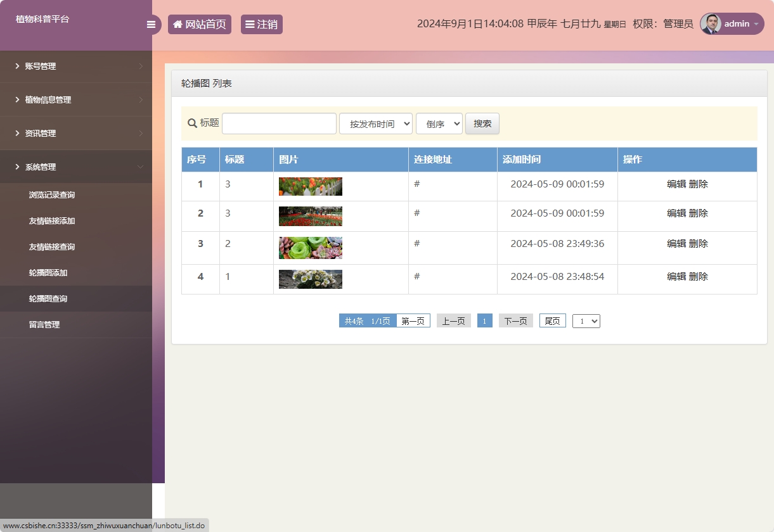Click the search magnifier icon beside 标题
This screenshot has width=774, height=532.
192,123
